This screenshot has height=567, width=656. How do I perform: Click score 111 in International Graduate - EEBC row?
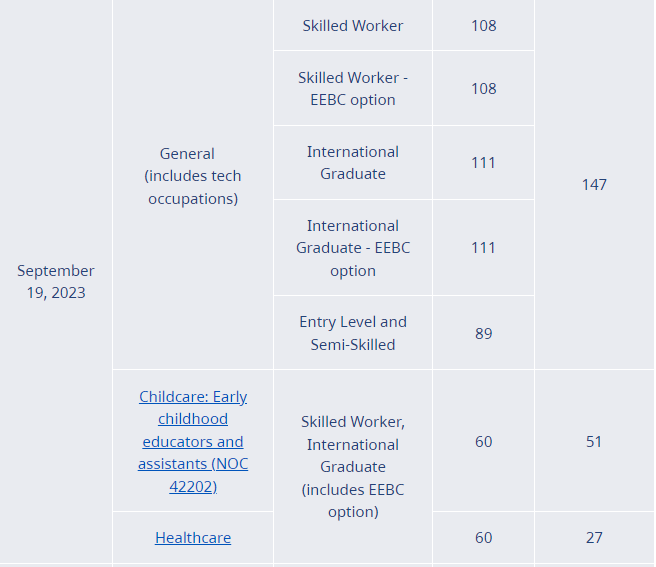[x=483, y=248]
